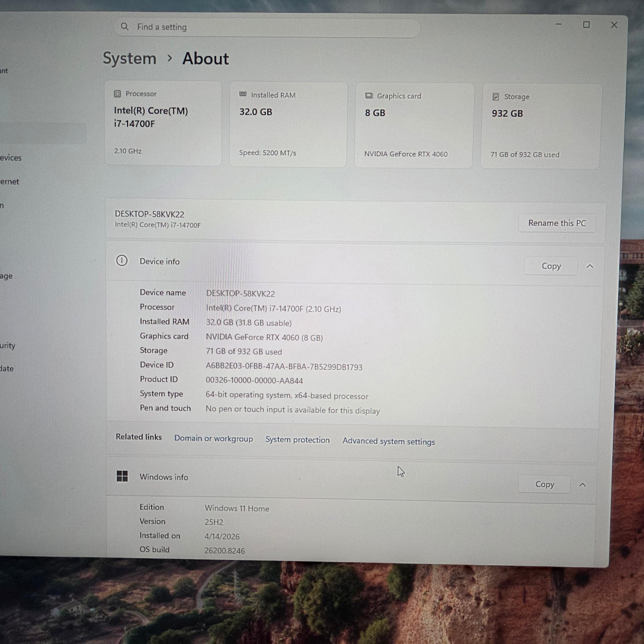Click the Edition value 'Windows 11 Home'
Image resolution: width=644 pixels, height=644 pixels.
pos(237,508)
